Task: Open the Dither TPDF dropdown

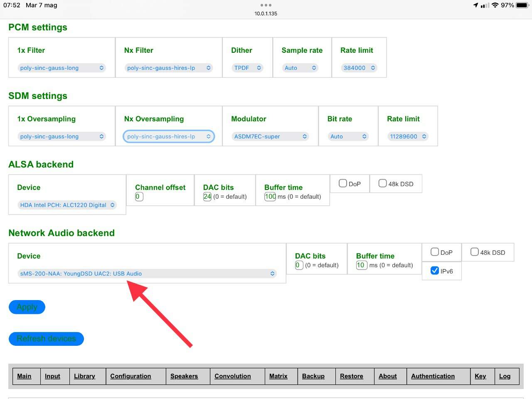Action: [x=248, y=68]
